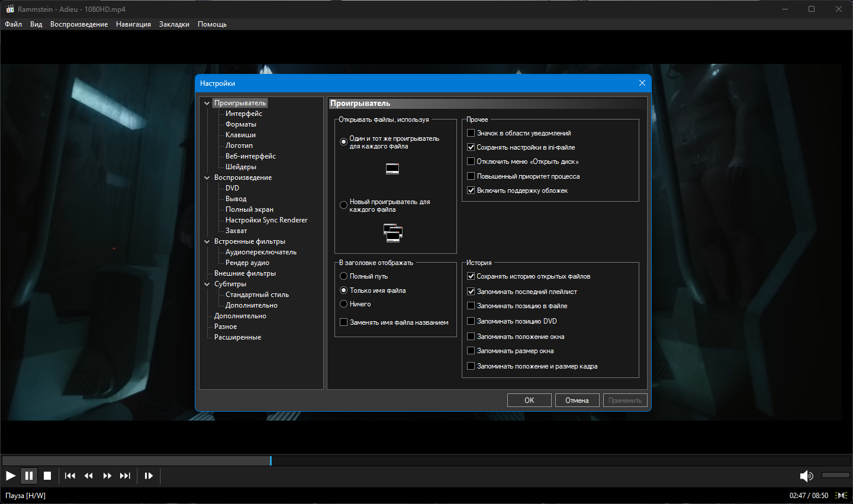Select Веб-интерфейс tree item
Image resolution: width=853 pixels, height=504 pixels.
[250, 156]
